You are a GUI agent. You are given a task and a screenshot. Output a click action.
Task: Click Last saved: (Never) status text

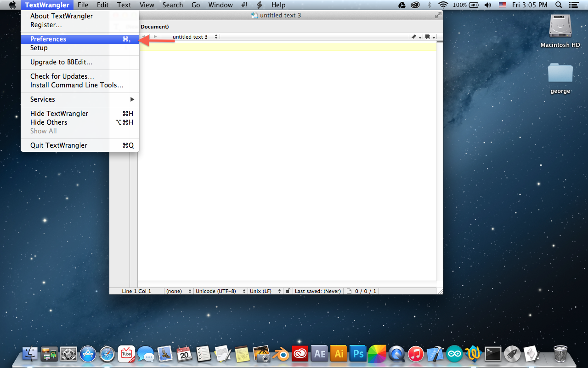tap(318, 291)
